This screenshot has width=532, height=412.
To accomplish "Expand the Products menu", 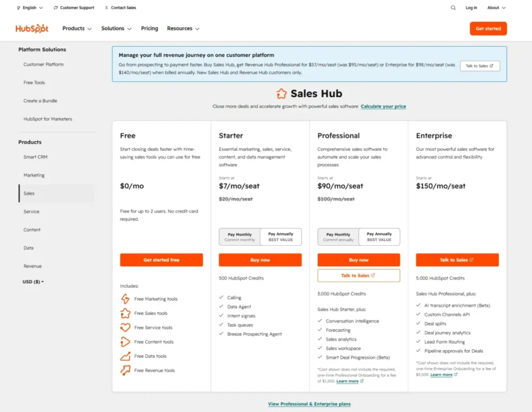I will (x=77, y=29).
